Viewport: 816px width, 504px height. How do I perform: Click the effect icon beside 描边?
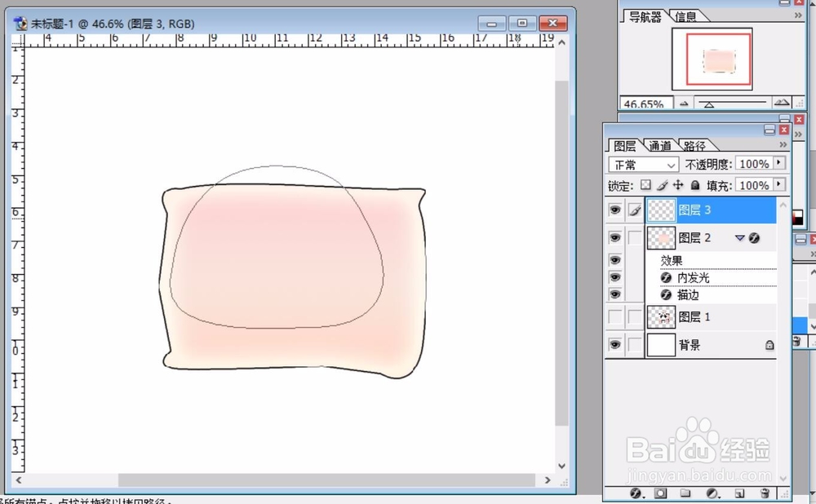pyautogui.click(x=666, y=295)
